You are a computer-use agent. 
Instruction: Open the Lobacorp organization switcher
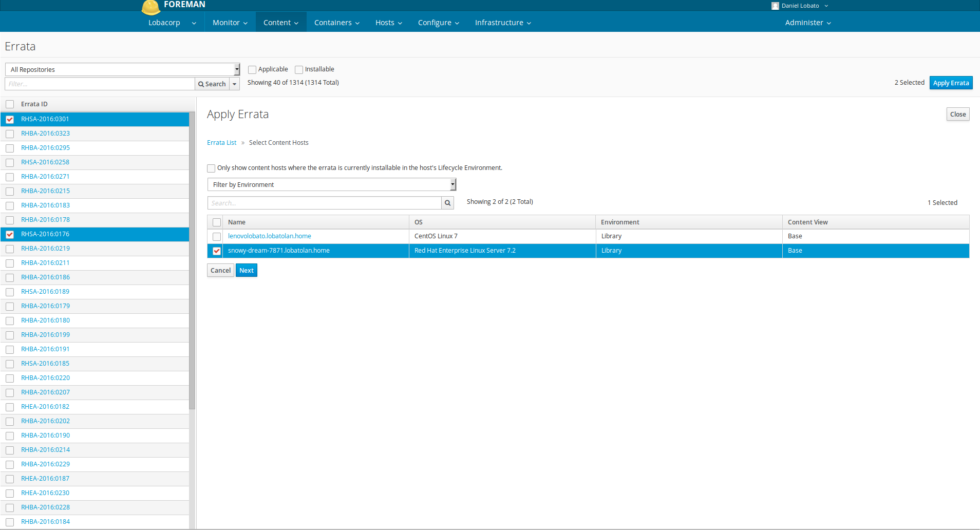coord(172,23)
